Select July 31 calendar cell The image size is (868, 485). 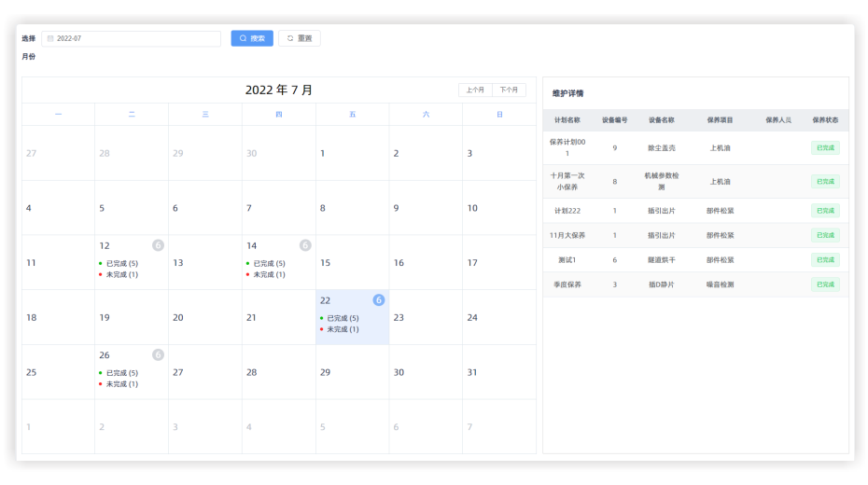[498, 372]
